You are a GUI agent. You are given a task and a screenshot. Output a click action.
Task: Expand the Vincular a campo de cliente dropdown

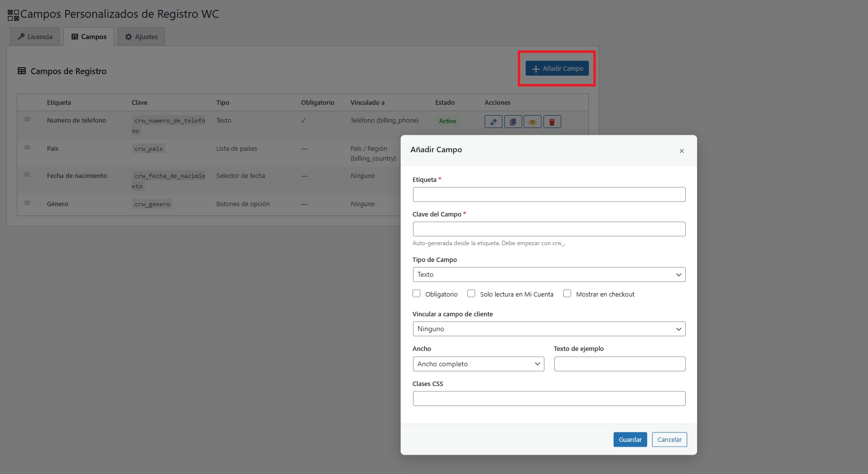pyautogui.click(x=548, y=329)
